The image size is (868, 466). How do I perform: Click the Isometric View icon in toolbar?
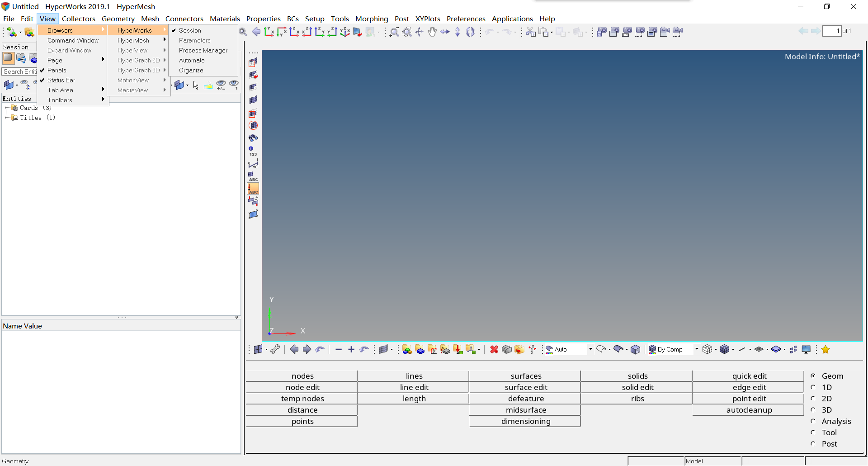pyautogui.click(x=345, y=32)
